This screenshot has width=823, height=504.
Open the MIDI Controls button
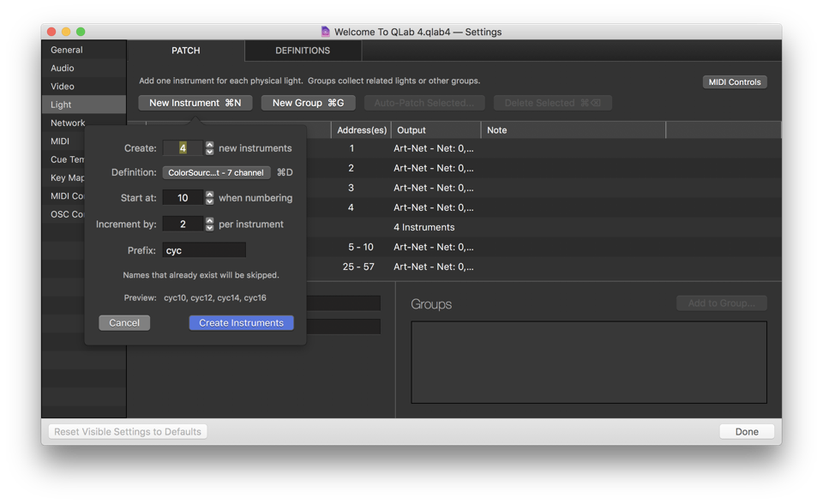click(735, 82)
